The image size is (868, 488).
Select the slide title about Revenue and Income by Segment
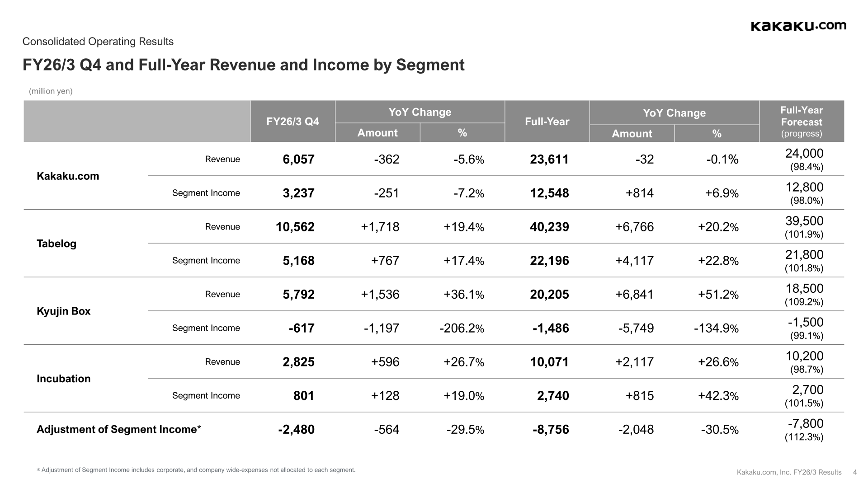(x=244, y=65)
